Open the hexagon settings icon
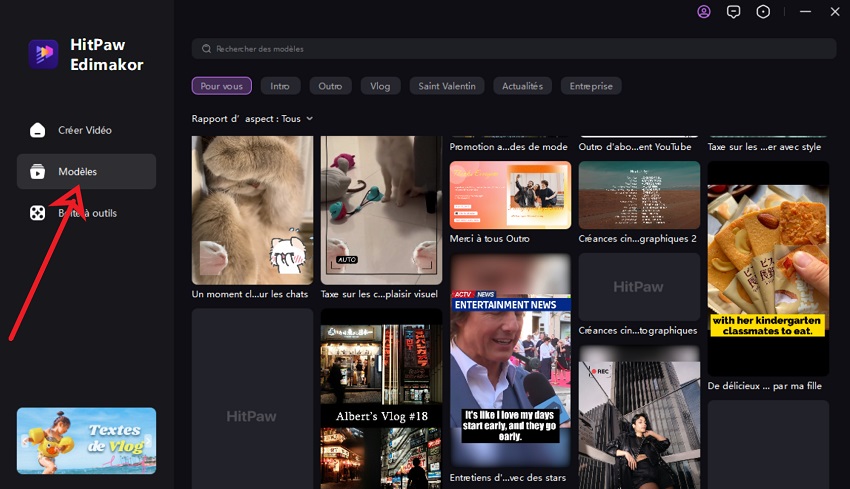 tap(763, 12)
